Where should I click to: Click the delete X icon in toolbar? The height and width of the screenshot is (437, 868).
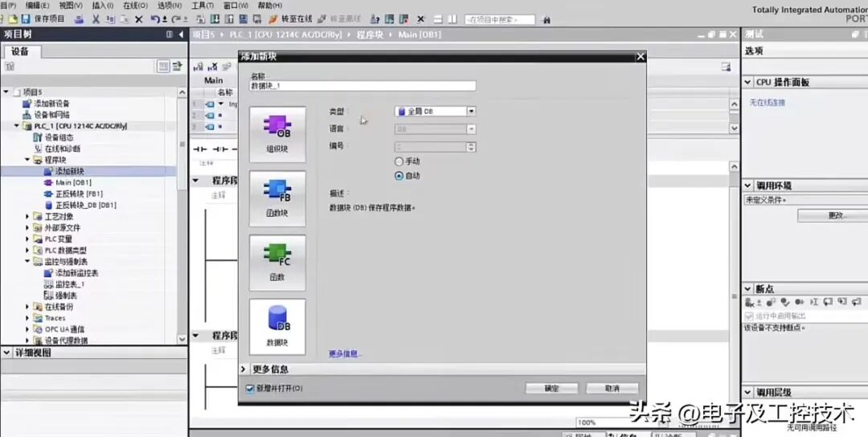coord(139,19)
